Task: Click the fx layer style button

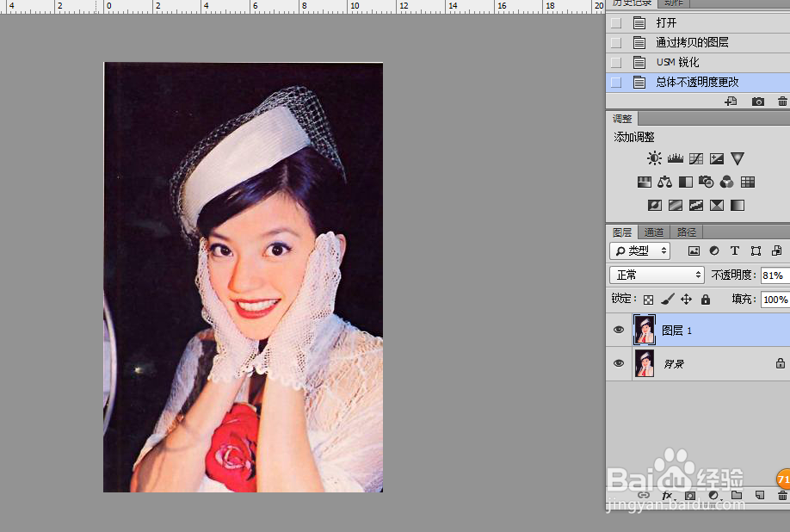Action: tap(668, 495)
